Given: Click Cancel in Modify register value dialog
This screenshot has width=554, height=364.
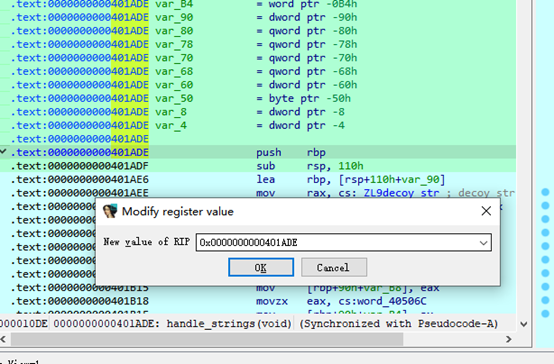Looking at the screenshot, I should (x=334, y=267).
